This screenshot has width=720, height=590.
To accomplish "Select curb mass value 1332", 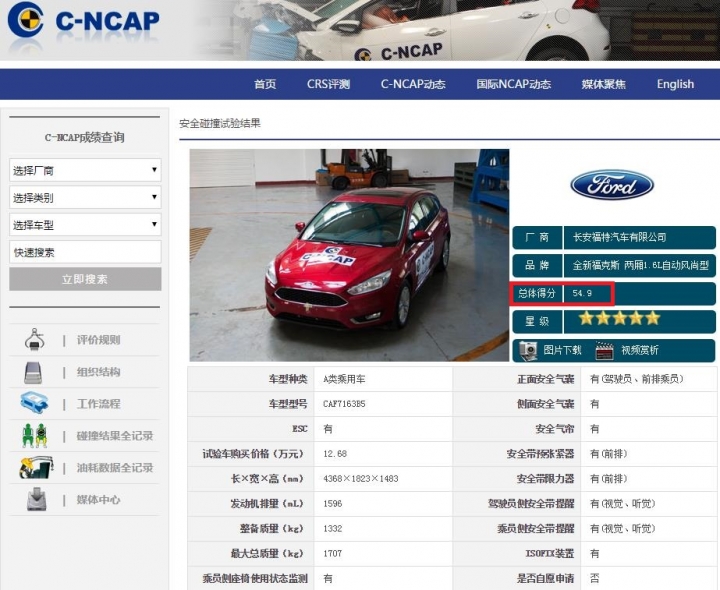I will [x=332, y=528].
